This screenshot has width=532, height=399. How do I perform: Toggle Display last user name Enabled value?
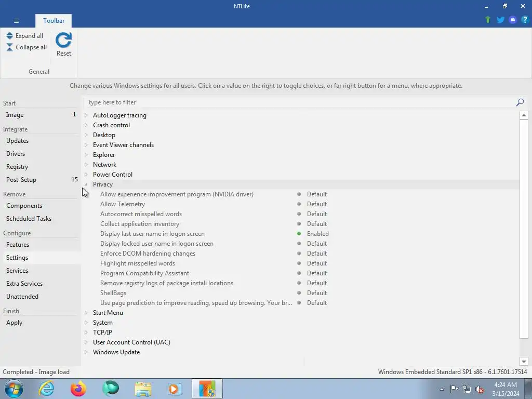point(317,234)
